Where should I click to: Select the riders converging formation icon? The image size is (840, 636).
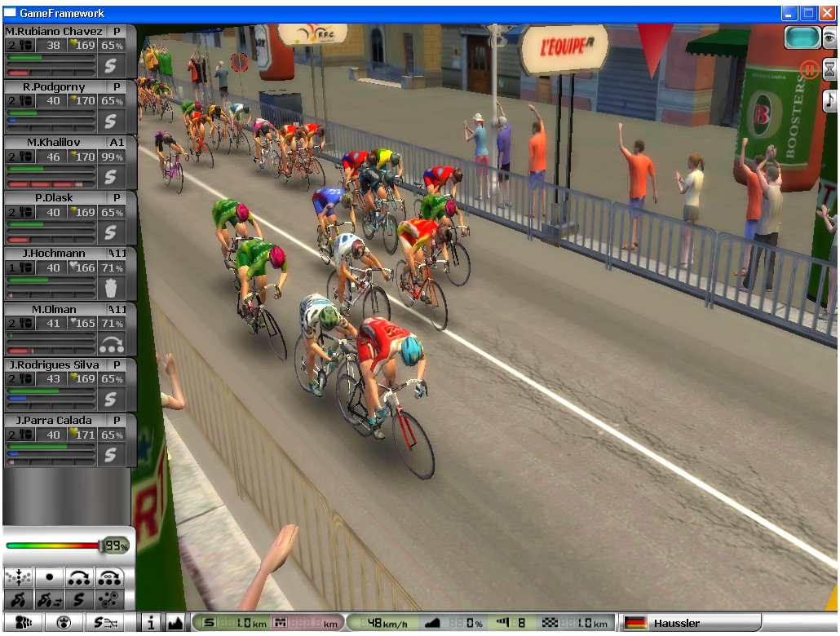[18, 576]
